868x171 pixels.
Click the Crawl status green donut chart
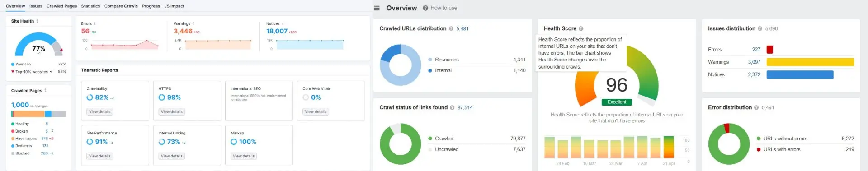(401, 144)
